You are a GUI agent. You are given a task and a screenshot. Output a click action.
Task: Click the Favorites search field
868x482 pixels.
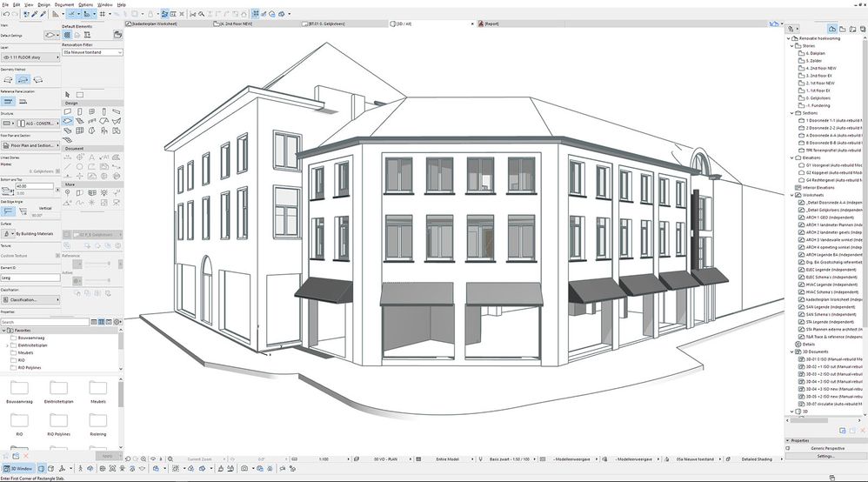pyautogui.click(x=44, y=322)
